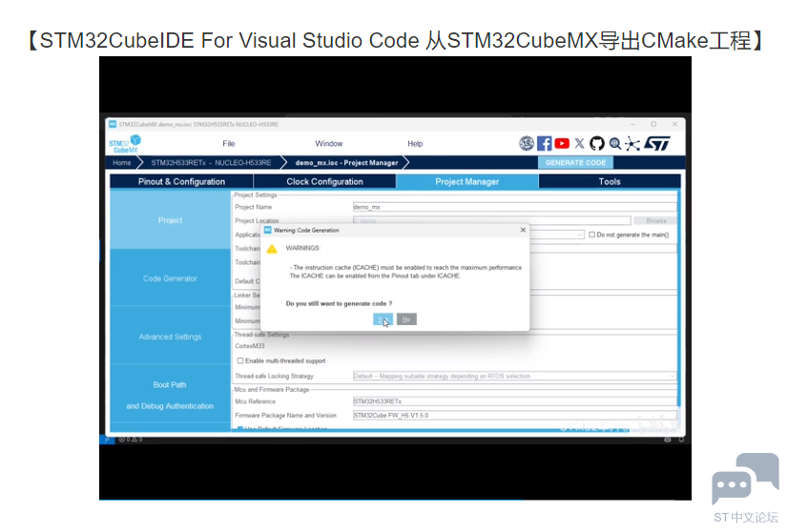Screen dimensions: 787x532
Task: Go to Home breadcrumb
Action: pos(121,163)
